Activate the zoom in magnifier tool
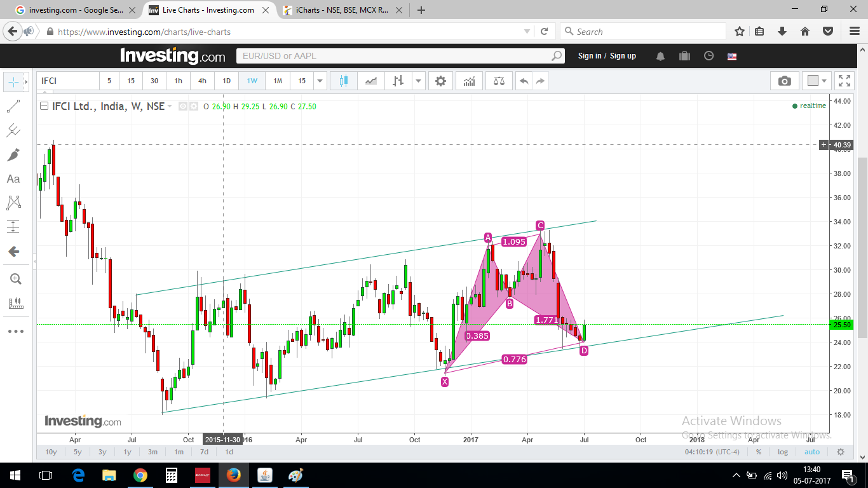Image resolution: width=868 pixels, height=488 pixels. point(15,279)
